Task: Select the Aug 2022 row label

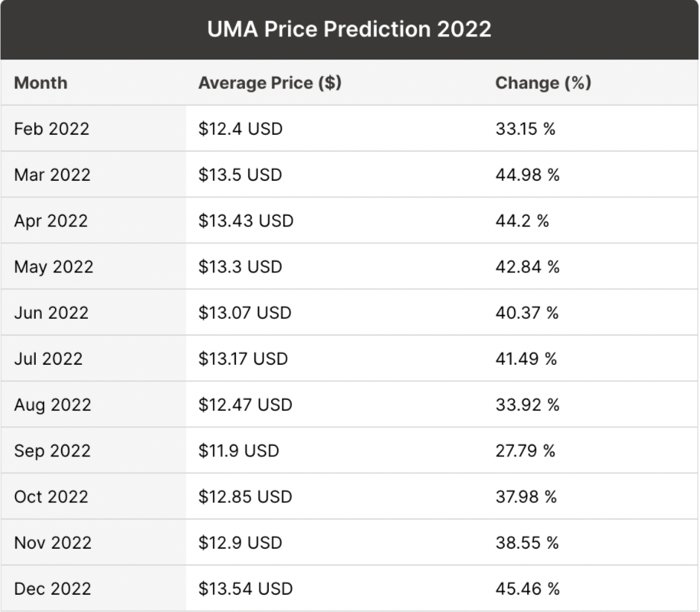Action: (53, 405)
